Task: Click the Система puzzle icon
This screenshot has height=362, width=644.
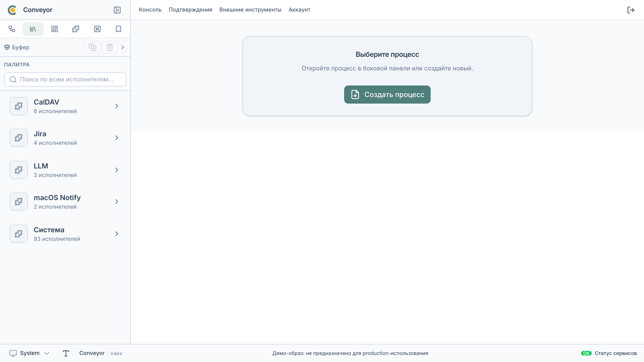Action: coord(19,234)
